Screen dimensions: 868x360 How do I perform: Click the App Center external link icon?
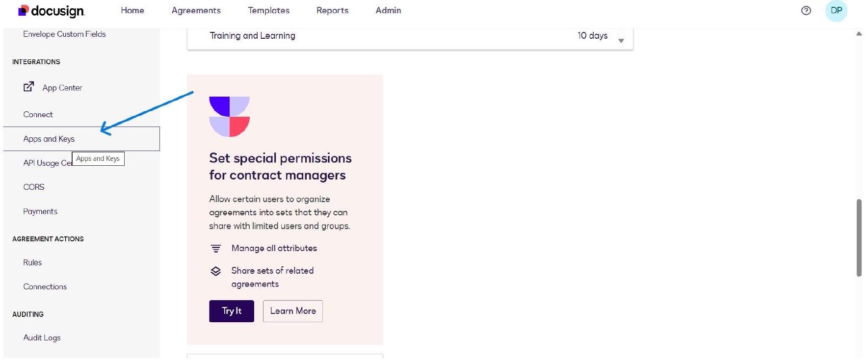(x=29, y=87)
